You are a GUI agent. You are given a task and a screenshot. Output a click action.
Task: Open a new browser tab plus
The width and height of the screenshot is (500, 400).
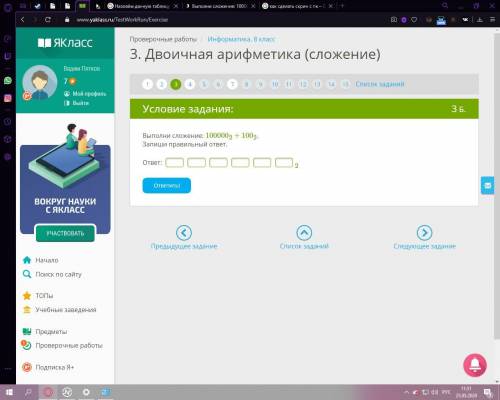[342, 6]
